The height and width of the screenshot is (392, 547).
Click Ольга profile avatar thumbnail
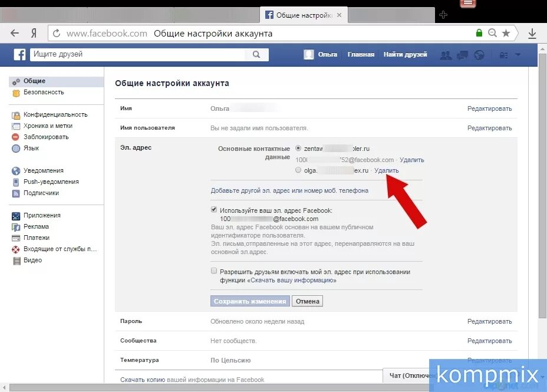click(x=309, y=54)
